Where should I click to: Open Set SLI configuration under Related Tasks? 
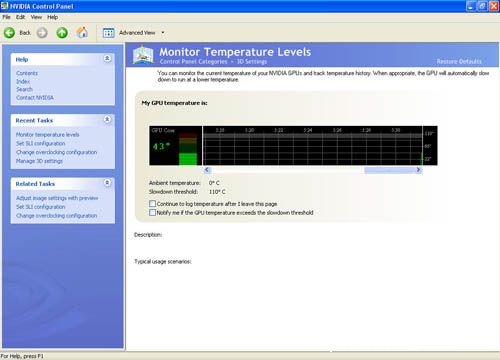pos(41,207)
